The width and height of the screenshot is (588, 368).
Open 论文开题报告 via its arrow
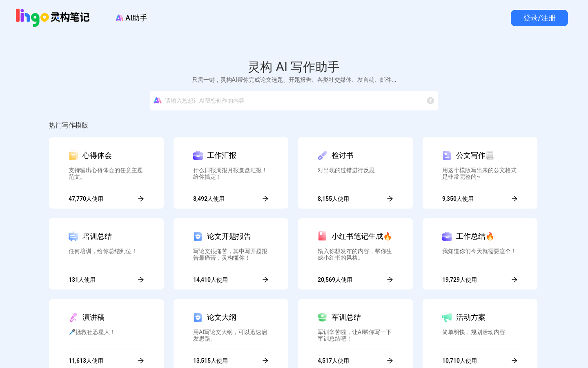pyautogui.click(x=265, y=280)
